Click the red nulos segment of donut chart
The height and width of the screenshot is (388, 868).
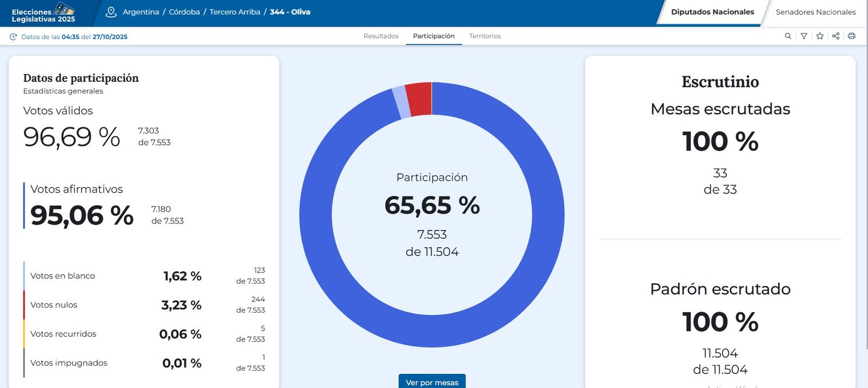point(419,99)
